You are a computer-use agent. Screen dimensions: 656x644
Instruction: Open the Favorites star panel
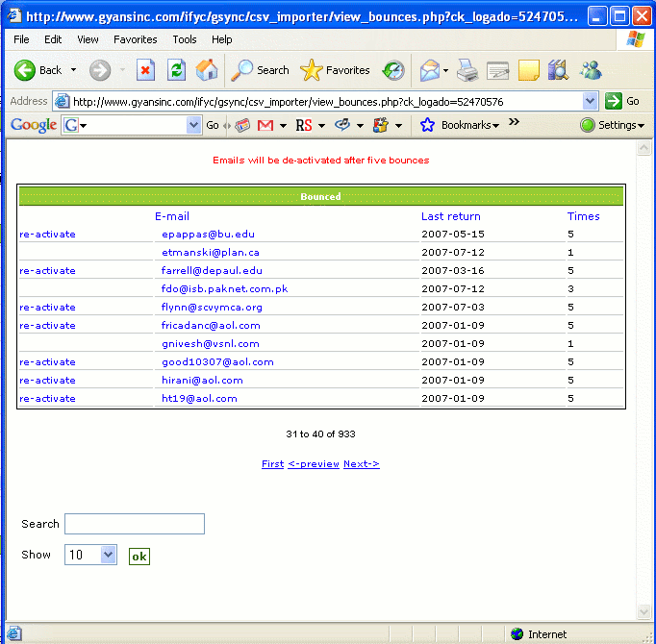point(336,70)
